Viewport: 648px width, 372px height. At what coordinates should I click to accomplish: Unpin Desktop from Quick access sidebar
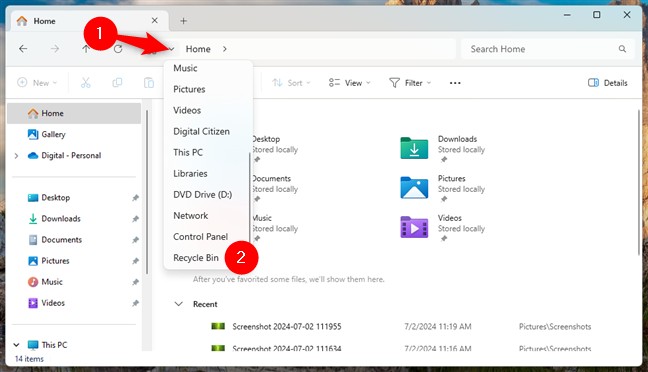pos(135,198)
